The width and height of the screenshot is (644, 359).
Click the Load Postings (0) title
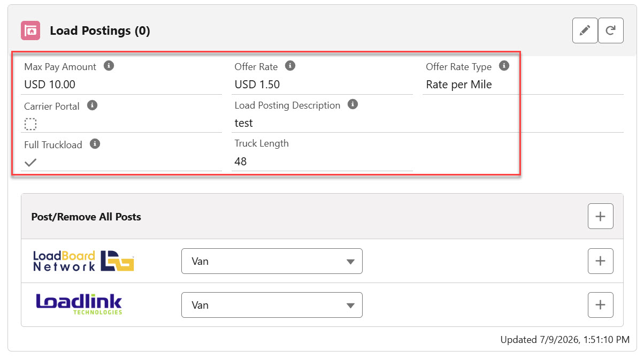pyautogui.click(x=100, y=31)
